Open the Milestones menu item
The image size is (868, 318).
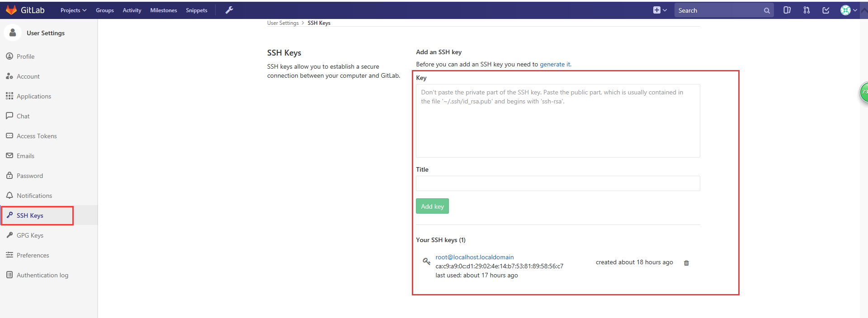click(x=164, y=10)
